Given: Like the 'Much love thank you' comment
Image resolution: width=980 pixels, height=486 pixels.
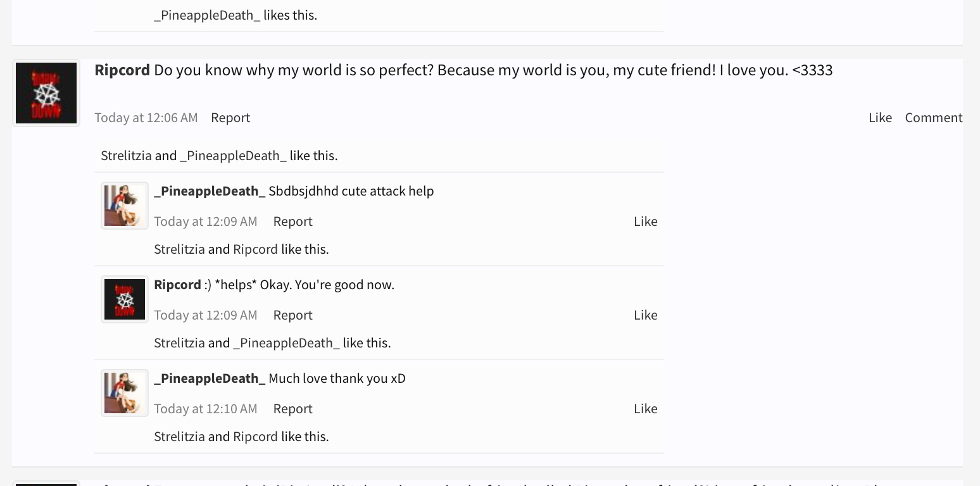Looking at the screenshot, I should (x=645, y=409).
